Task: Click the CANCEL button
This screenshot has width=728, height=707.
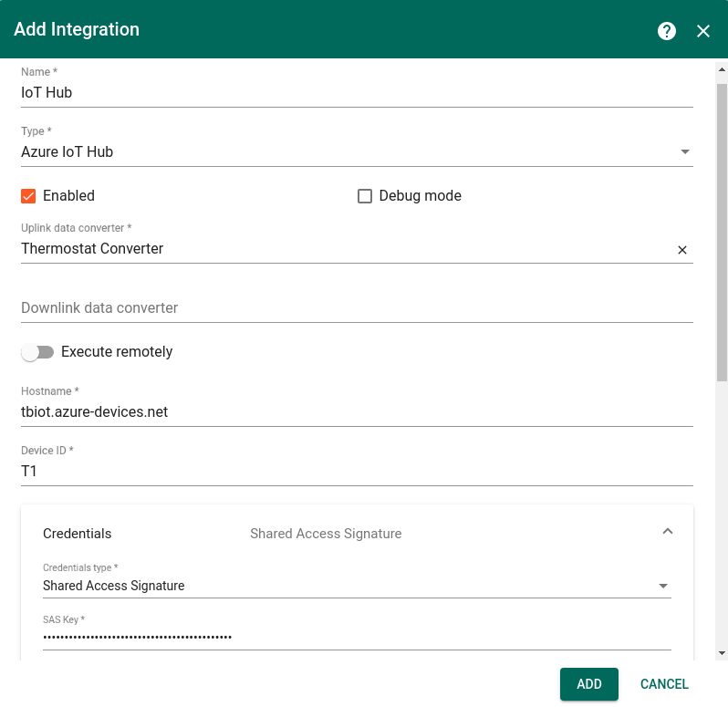Action: 664,684
